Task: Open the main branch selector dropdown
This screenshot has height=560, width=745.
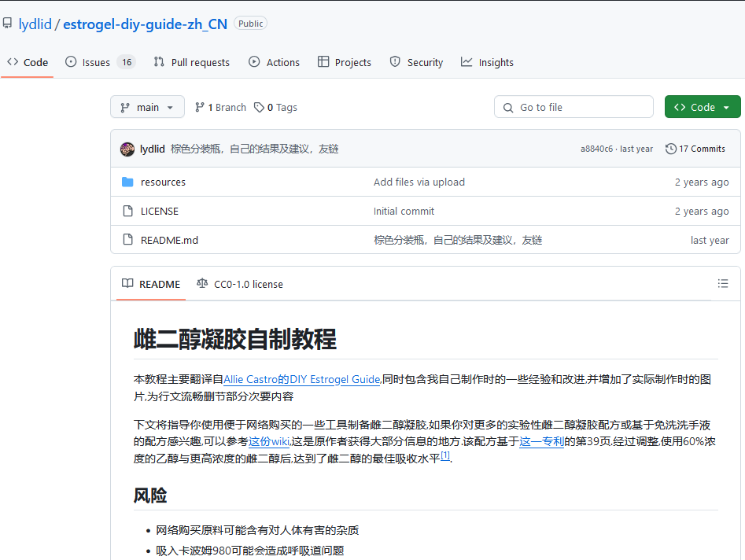Action: pos(147,107)
